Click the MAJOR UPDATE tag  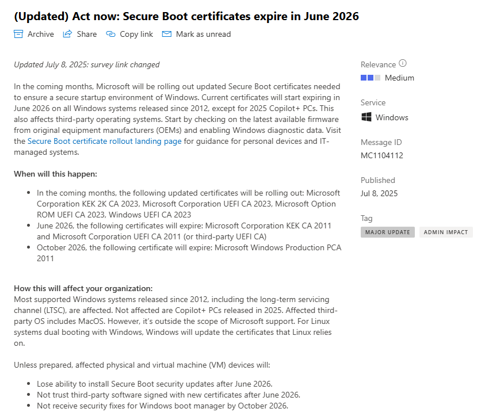click(x=388, y=232)
